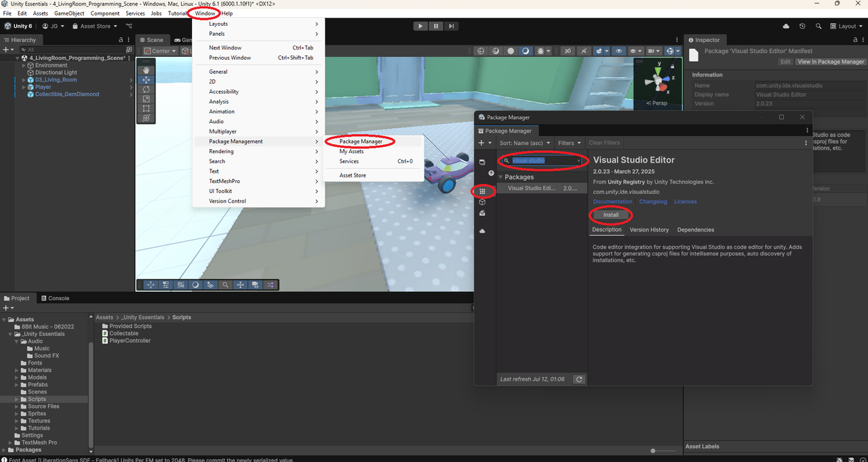Viewport: 868px width, 462px height.
Task: Click the Scene bottom overlay search icon
Action: [225, 285]
